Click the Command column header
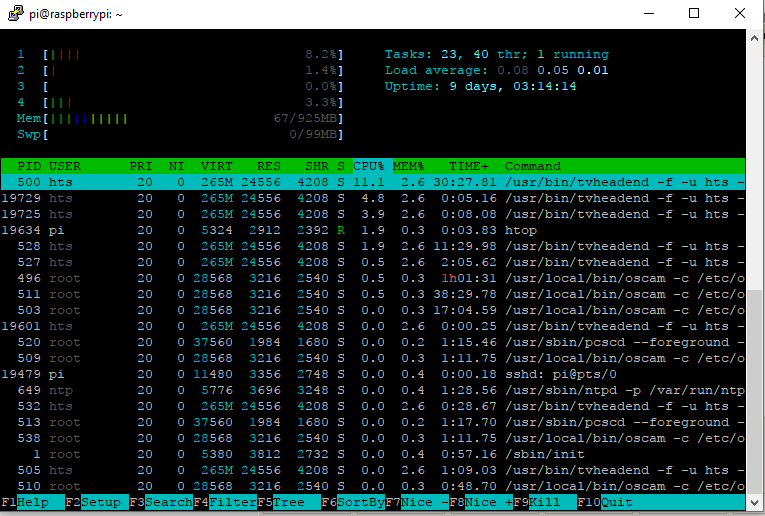 533,166
